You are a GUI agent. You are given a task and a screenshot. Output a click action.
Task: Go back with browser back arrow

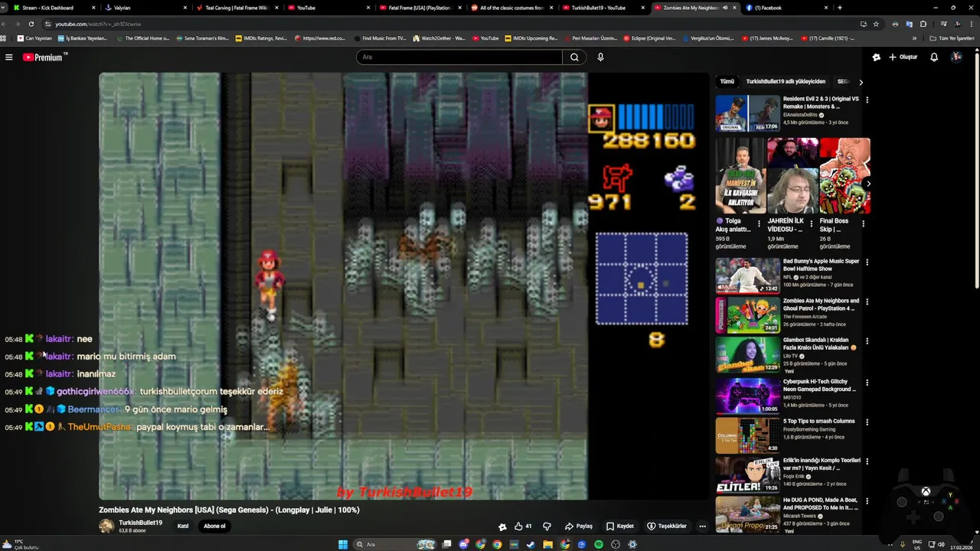[6, 24]
